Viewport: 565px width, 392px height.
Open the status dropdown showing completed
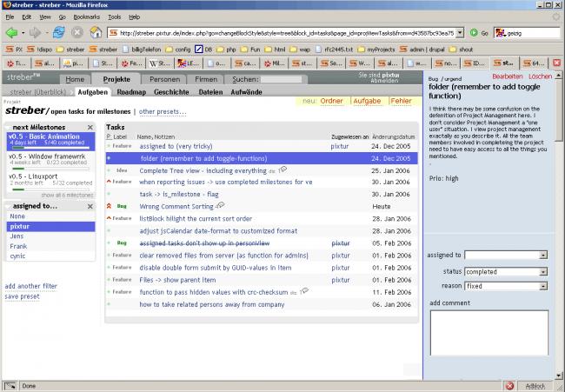click(x=542, y=272)
